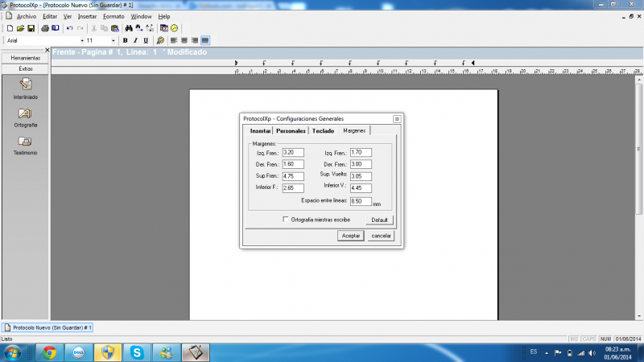Viewport: 644px width, 362px height.
Task: Select the Extras sidebar panel
Action: click(26, 69)
